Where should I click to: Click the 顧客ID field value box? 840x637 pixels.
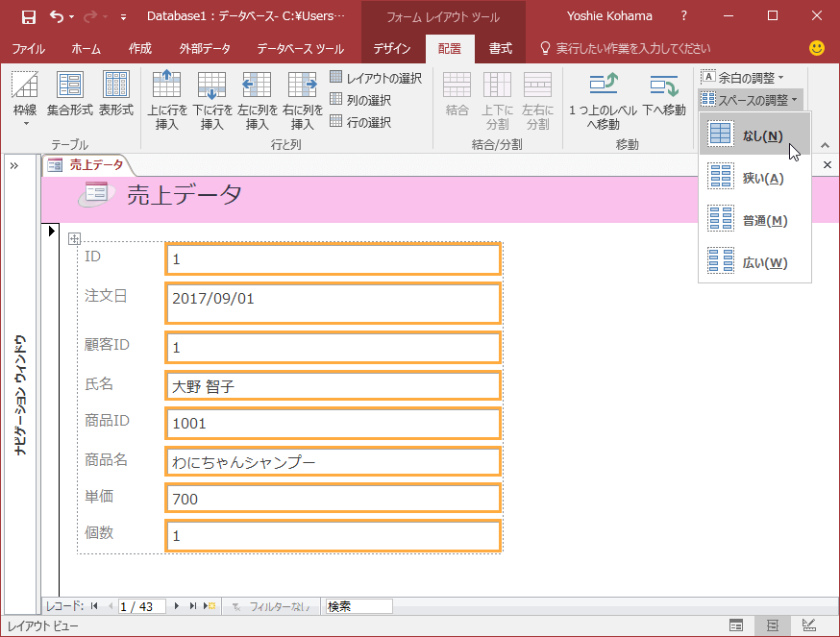click(334, 347)
